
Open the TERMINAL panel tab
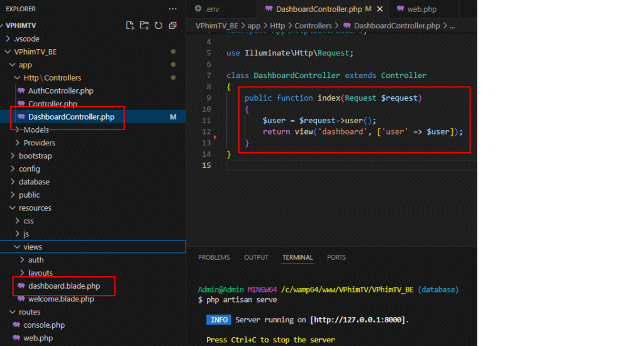pyautogui.click(x=297, y=257)
